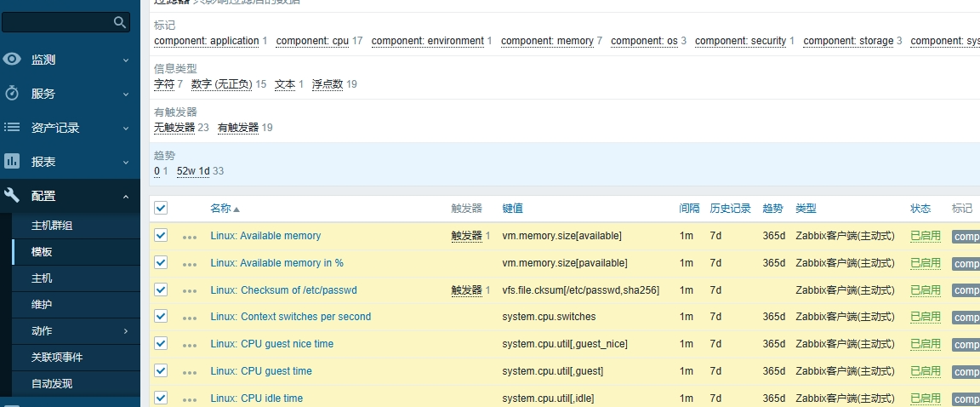Click the bar chart icon beside 报表
The height and width of the screenshot is (407, 980).
pos(12,161)
